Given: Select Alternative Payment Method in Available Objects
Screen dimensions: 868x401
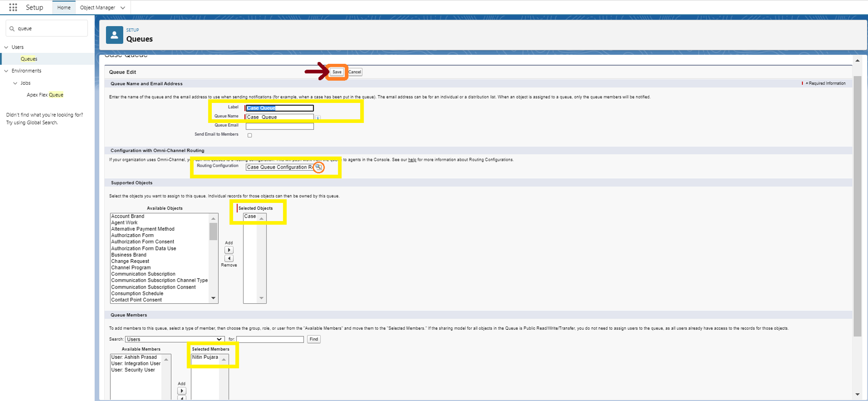Looking at the screenshot, I should pyautogui.click(x=143, y=229).
